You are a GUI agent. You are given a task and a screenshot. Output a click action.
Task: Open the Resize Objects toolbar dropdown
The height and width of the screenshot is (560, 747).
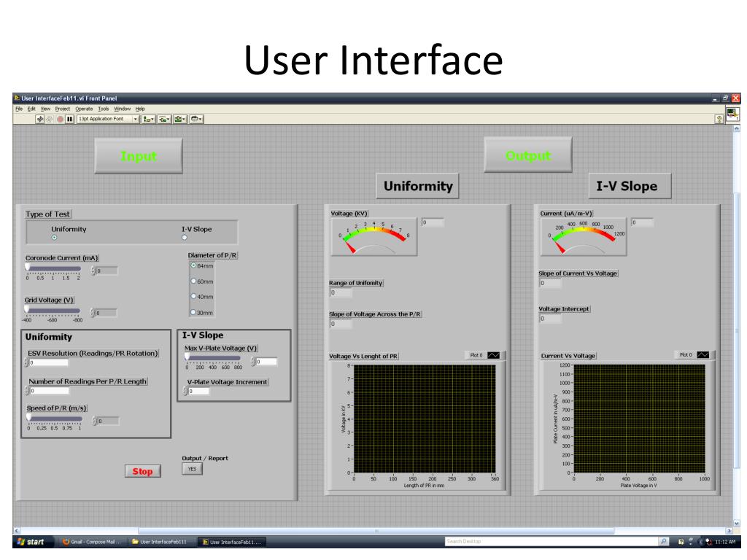(180, 119)
